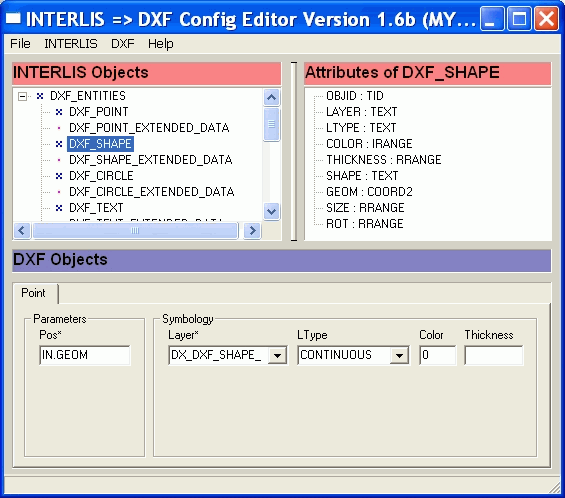Click the icon next to DXF_ENTITIES
Screen dimensions: 565x498
click(40, 96)
